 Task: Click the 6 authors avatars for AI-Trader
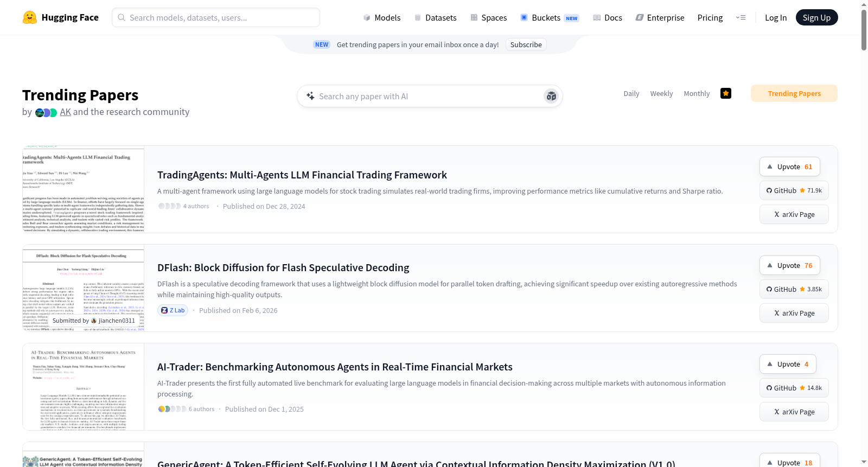point(172,409)
